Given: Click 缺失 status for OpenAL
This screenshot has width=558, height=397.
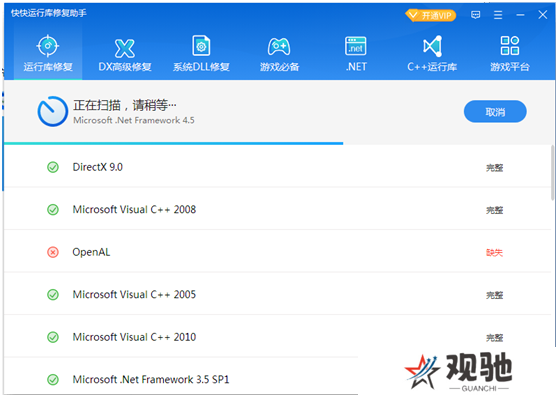Looking at the screenshot, I should pyautogui.click(x=495, y=253).
